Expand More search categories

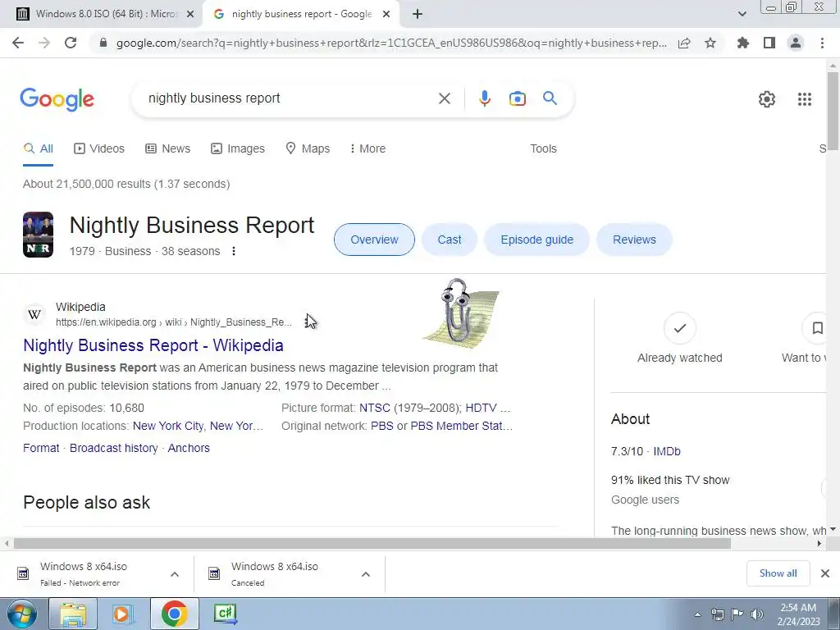[367, 149]
